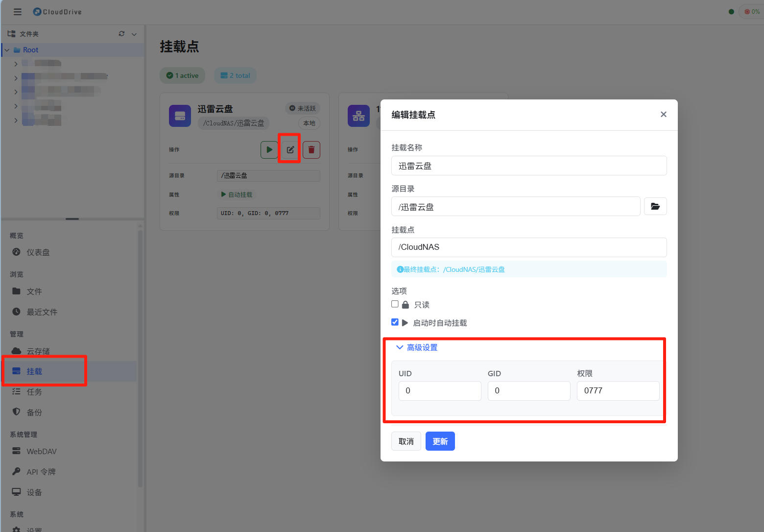Collapse the 高级设置 section
Viewport: 764px width, 532px height.
(417, 347)
